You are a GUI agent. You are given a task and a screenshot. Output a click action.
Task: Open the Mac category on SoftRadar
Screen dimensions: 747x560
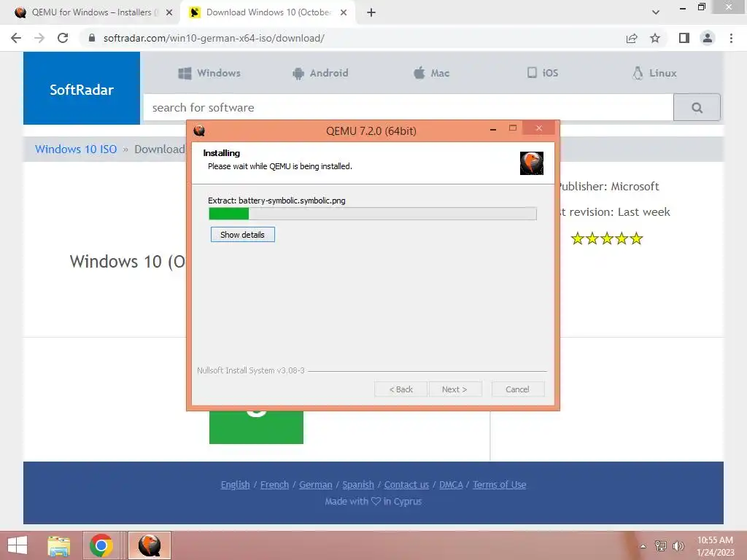[432, 73]
